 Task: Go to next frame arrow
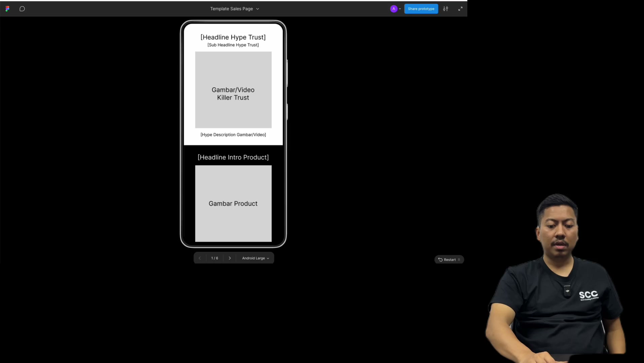pos(230,258)
